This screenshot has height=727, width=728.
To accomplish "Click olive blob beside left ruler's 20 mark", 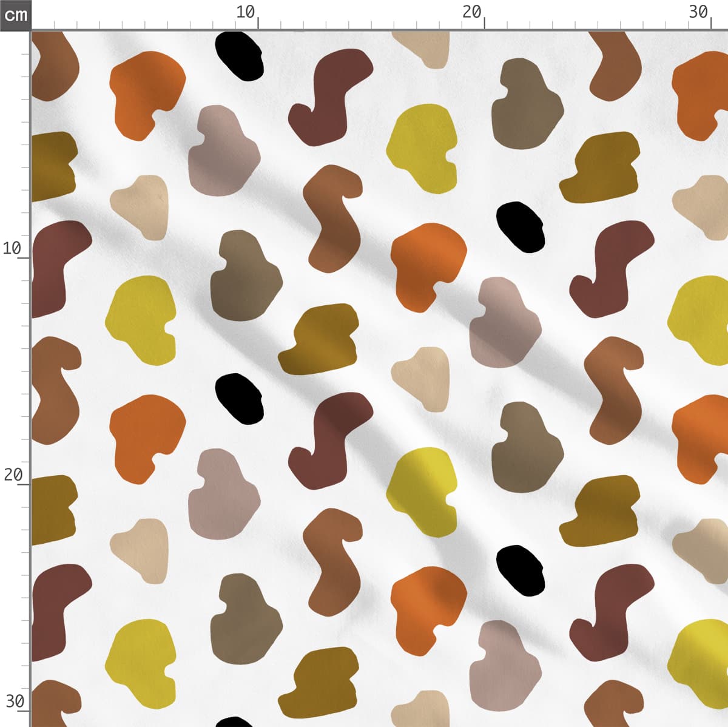I will point(52,509).
